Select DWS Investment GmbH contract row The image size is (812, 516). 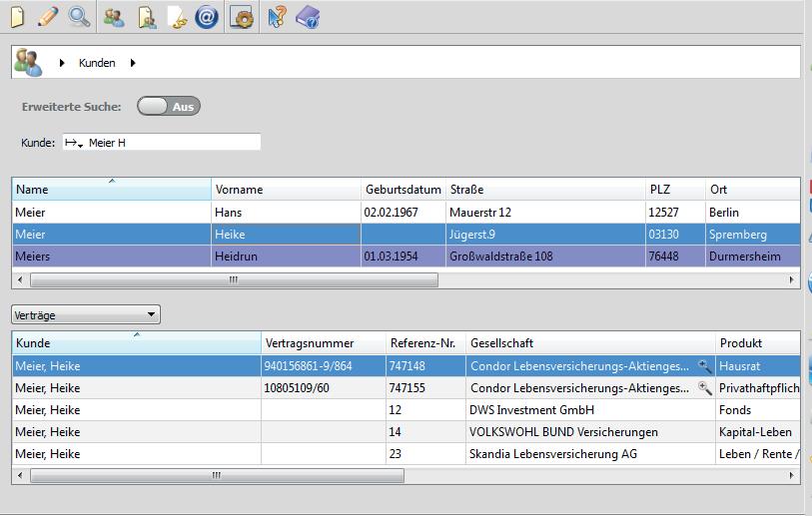[x=406, y=410]
